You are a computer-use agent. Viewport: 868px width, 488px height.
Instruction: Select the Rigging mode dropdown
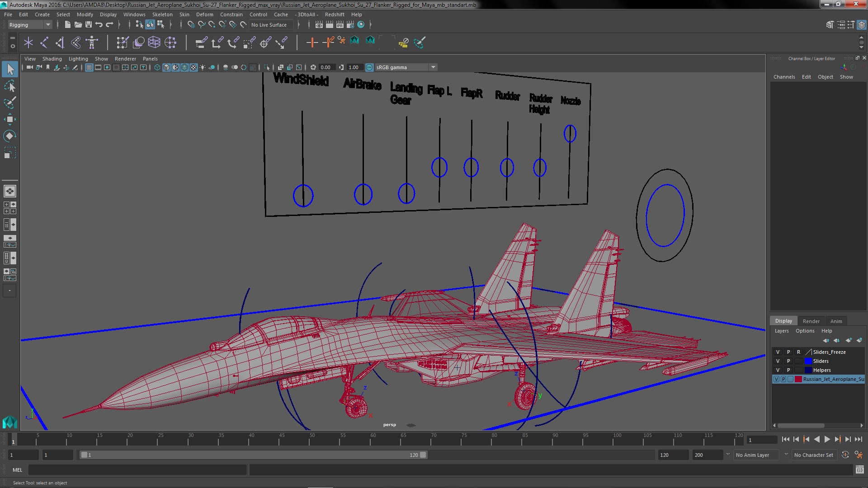tap(28, 24)
